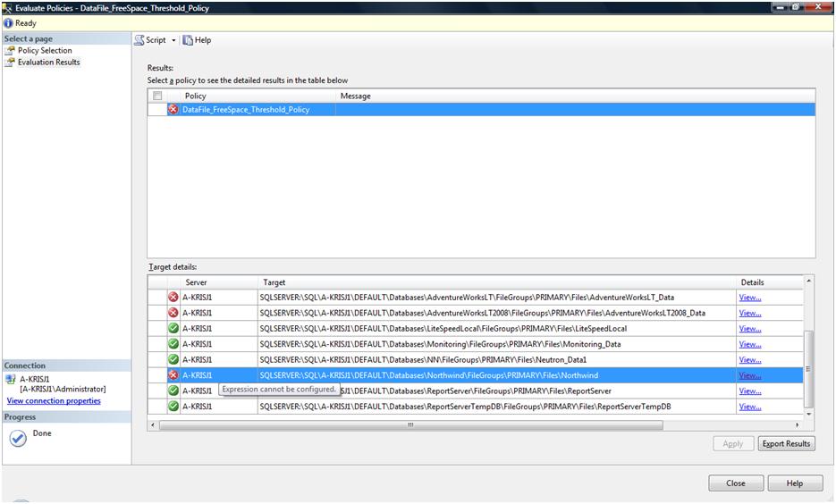Click the Message column header
The width and height of the screenshot is (836, 504).
[x=356, y=96]
